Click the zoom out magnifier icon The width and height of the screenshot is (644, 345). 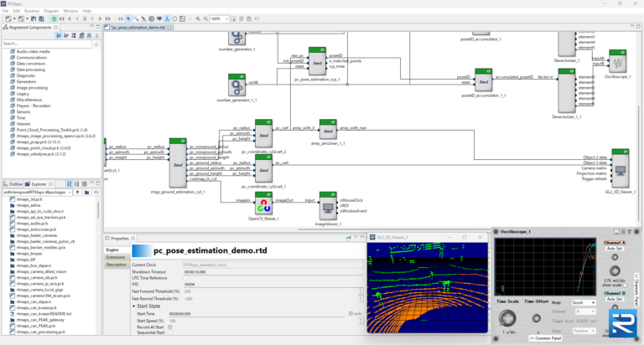[x=205, y=19]
